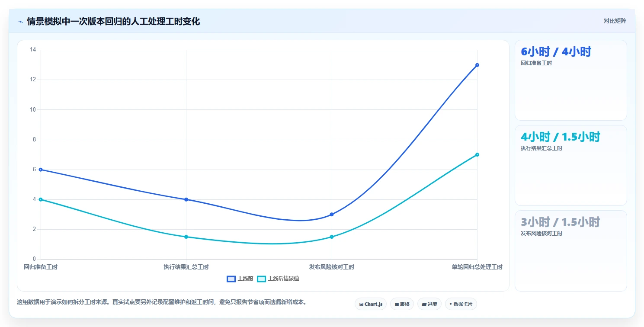This screenshot has width=644, height=327.
Task: Toggle the 上线后情景值 teal legend swatch
Action: click(x=261, y=279)
